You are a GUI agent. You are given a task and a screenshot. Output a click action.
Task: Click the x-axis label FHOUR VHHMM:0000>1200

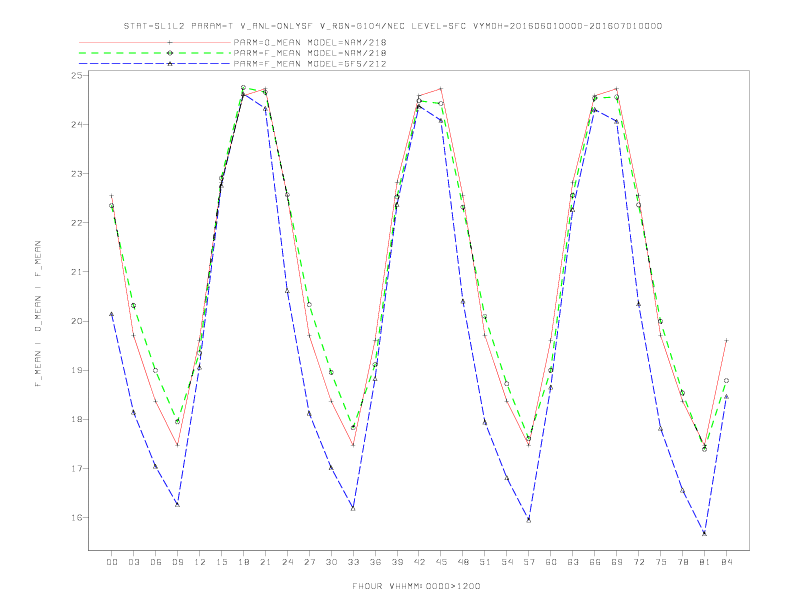click(416, 586)
